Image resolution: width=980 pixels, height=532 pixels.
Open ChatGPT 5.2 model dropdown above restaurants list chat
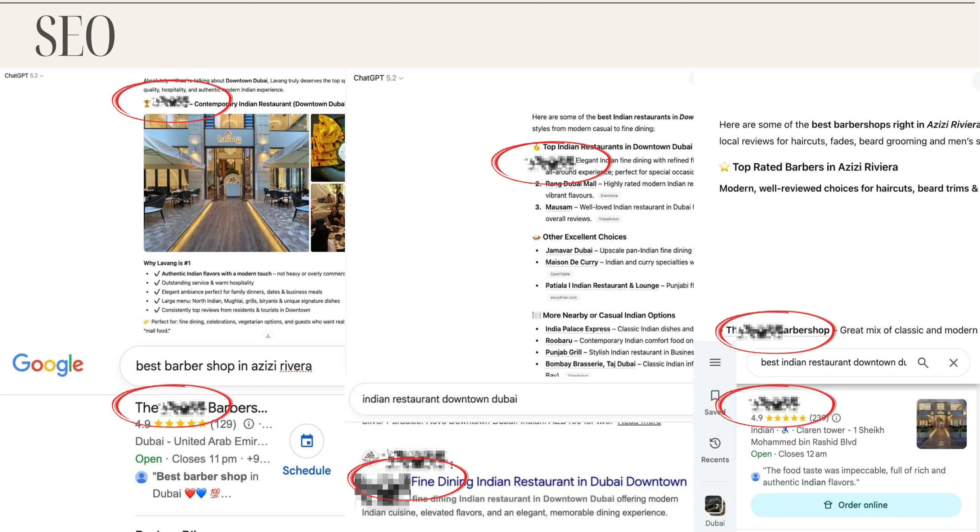pyautogui.click(x=378, y=78)
